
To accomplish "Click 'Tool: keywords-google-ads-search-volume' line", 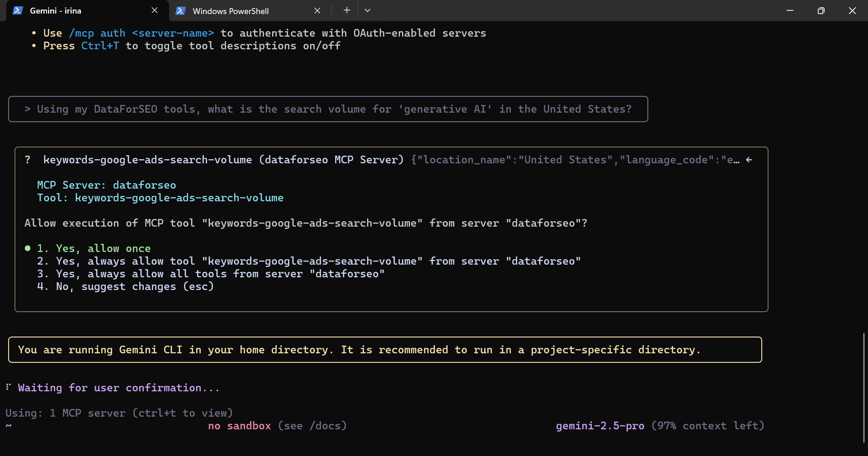I will 160,198.
